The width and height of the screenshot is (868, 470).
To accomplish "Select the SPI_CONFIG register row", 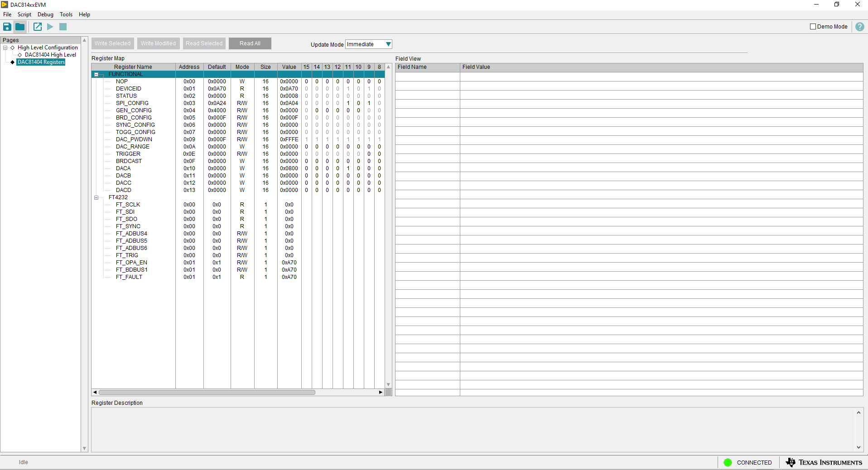I will coord(238,103).
